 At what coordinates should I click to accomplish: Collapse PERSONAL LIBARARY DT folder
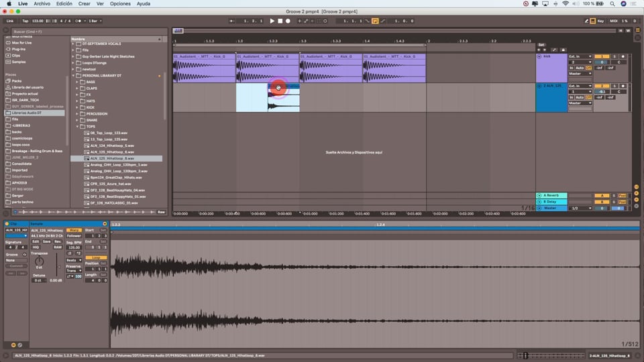tap(73, 76)
